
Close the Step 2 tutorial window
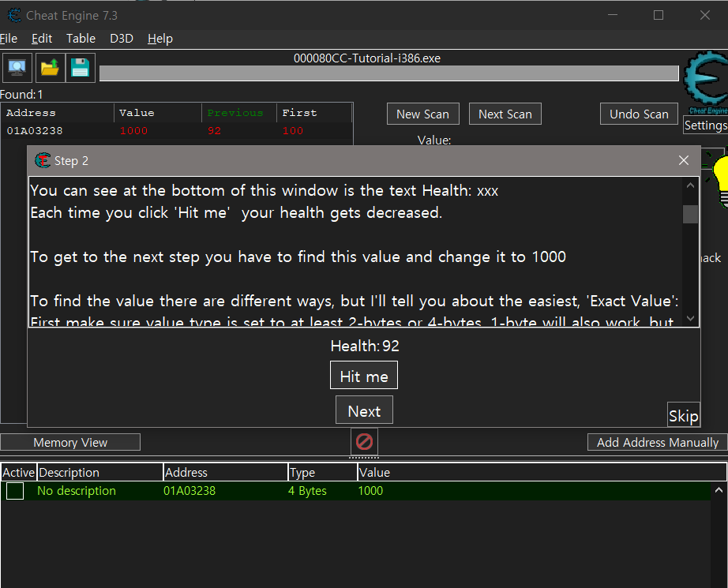tap(684, 160)
